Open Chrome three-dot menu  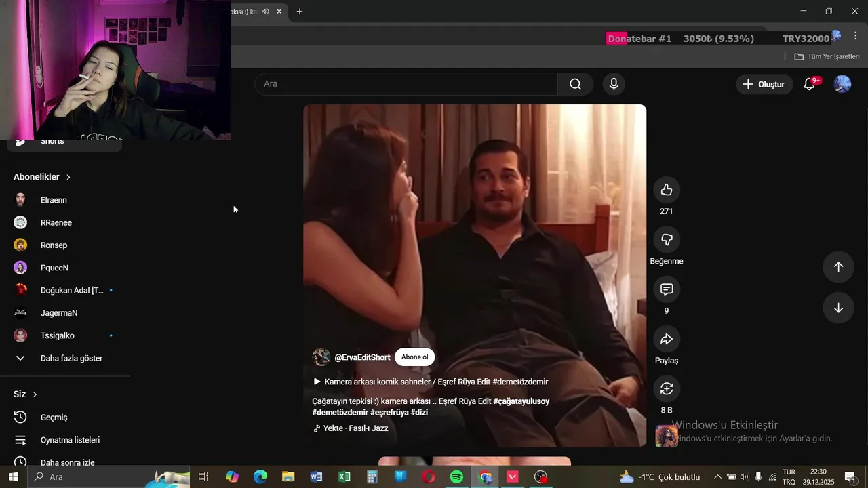click(x=855, y=37)
